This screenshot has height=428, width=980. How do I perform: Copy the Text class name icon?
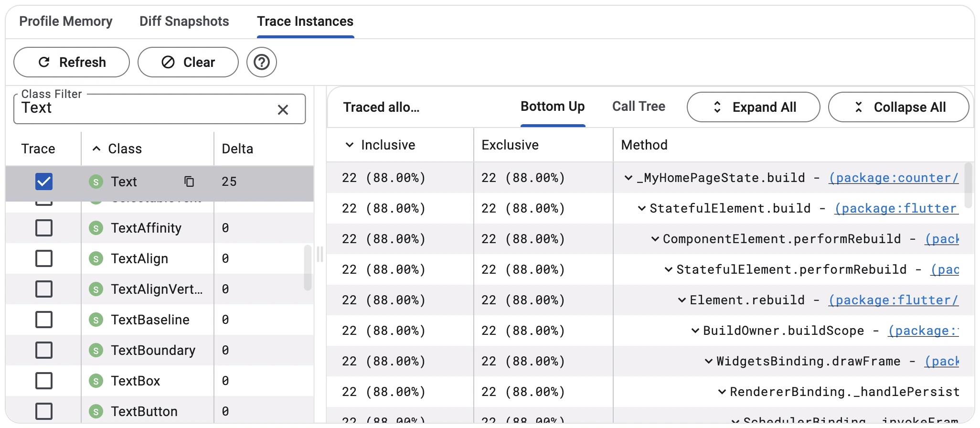click(x=189, y=182)
